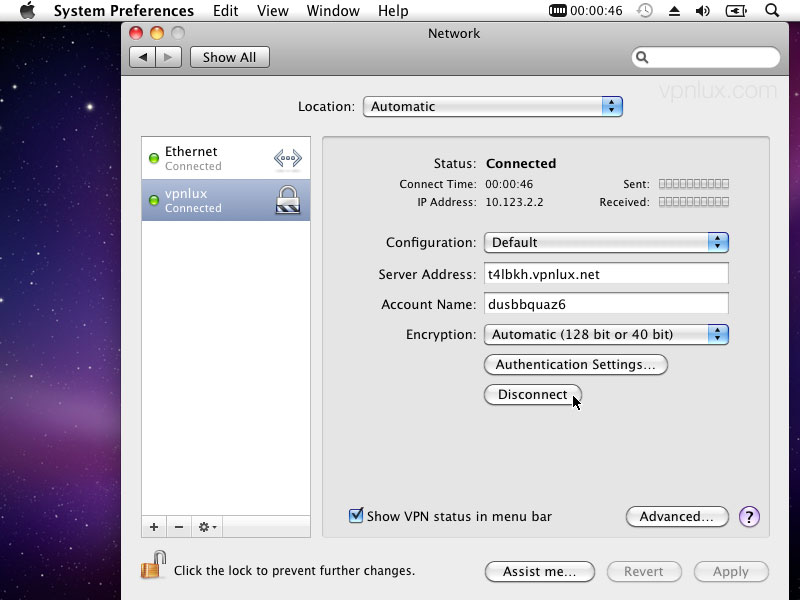Open the help question mark button
This screenshot has width=800, height=600.
click(749, 516)
